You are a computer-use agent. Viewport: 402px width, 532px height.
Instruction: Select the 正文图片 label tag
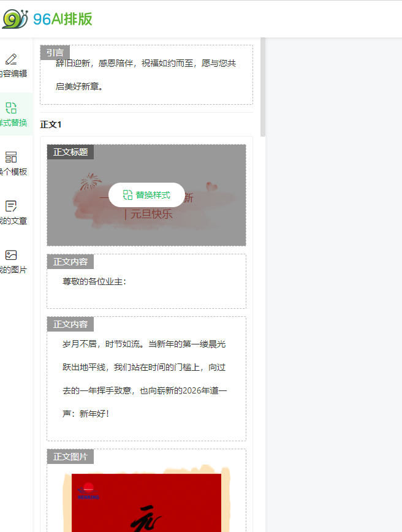tap(70, 457)
